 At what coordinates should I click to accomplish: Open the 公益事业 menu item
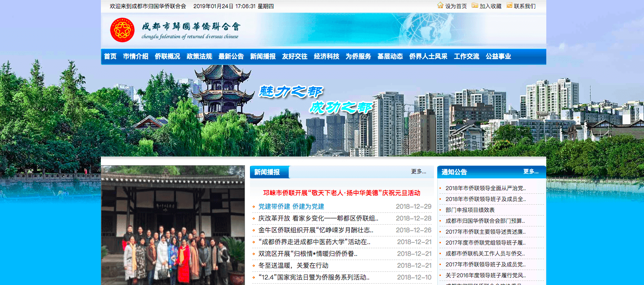click(x=498, y=56)
